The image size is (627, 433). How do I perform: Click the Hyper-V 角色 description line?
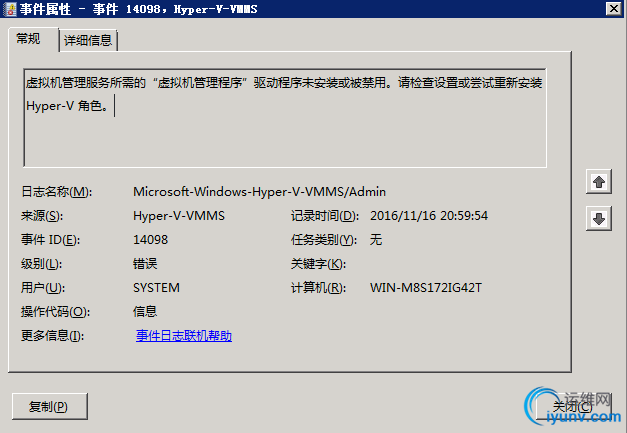(x=67, y=106)
